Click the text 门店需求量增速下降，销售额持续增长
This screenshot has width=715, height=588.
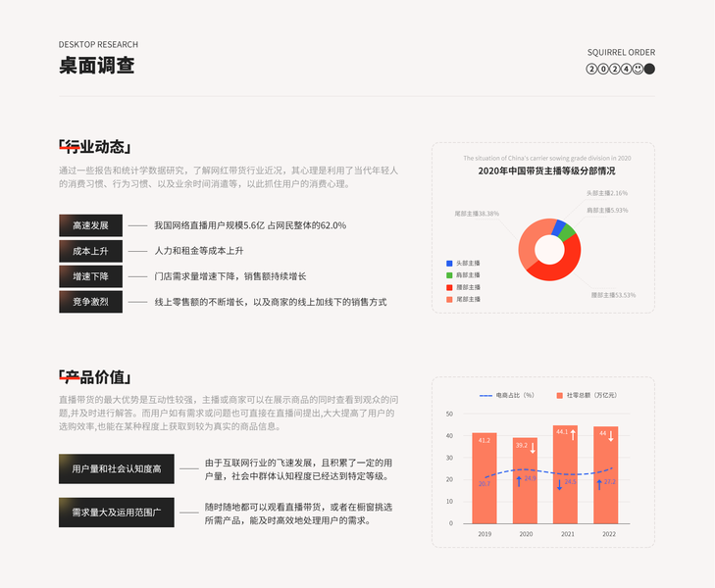230,276
